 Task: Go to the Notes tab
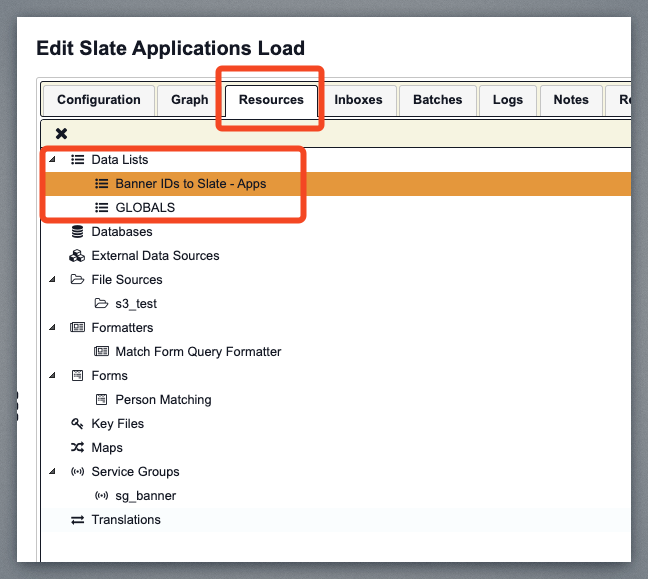(571, 100)
